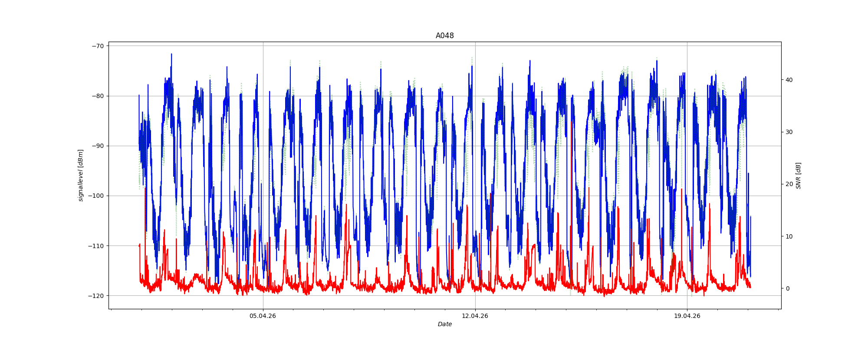Click the signallevel [dBm] axis label

tap(81, 175)
